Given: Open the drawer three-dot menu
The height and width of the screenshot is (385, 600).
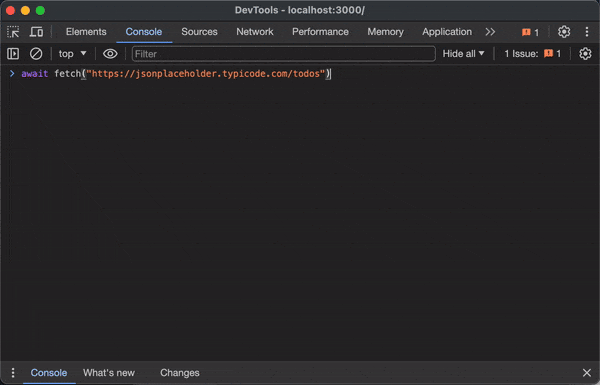Looking at the screenshot, I should tap(13, 372).
